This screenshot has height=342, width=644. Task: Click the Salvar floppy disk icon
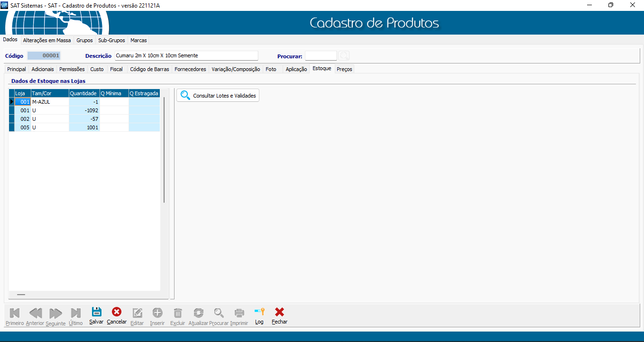click(x=96, y=312)
